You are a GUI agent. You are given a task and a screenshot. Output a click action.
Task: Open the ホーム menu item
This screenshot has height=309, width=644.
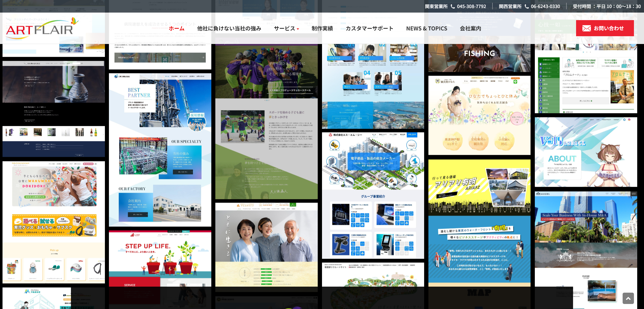177,28
